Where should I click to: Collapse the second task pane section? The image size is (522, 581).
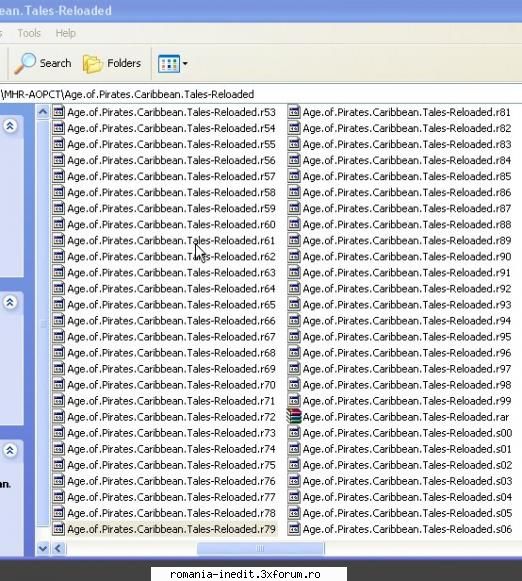(x=10, y=302)
